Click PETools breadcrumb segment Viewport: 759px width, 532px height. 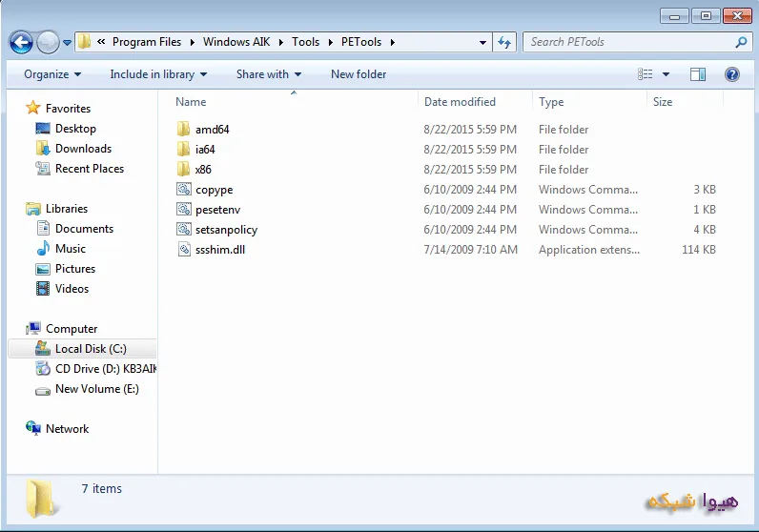(361, 42)
